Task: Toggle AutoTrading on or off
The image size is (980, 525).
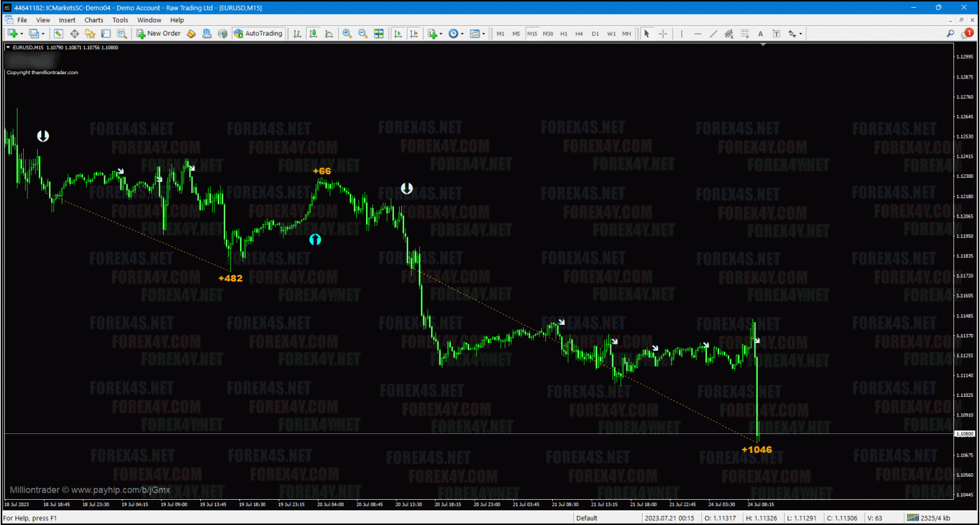Action: (258, 34)
